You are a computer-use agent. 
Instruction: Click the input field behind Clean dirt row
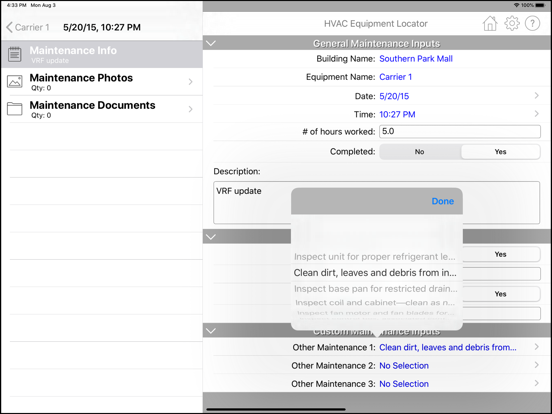[x=502, y=274]
